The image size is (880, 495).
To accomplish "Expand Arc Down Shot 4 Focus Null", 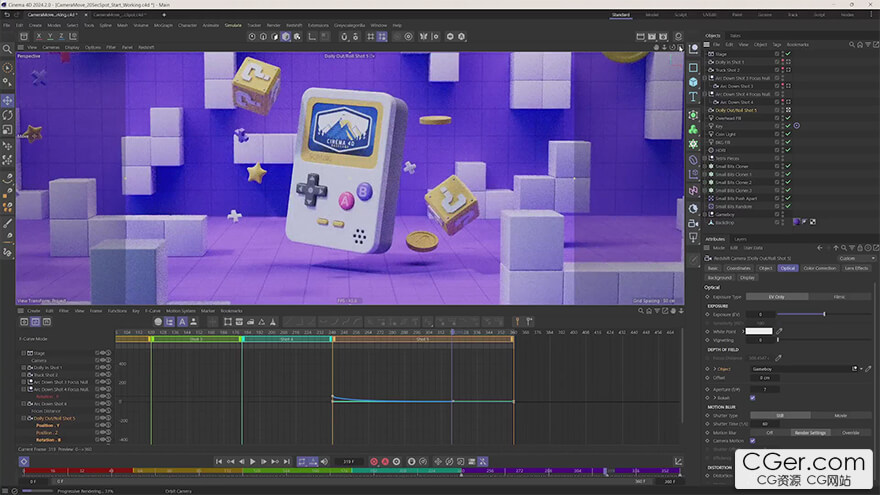I will (x=705, y=94).
